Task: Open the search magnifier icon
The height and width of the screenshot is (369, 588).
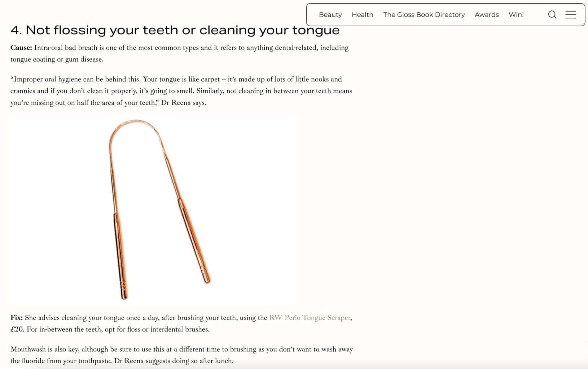Action: (552, 15)
